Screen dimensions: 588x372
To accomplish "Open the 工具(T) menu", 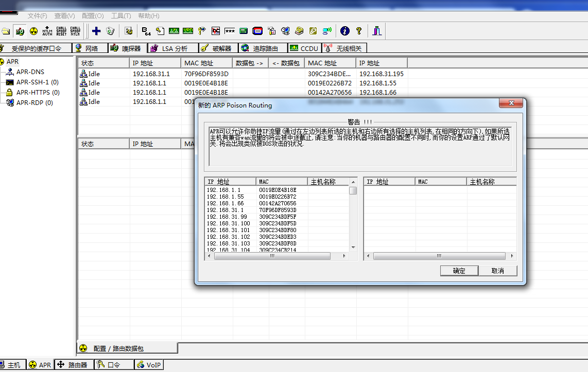I will (x=121, y=16).
